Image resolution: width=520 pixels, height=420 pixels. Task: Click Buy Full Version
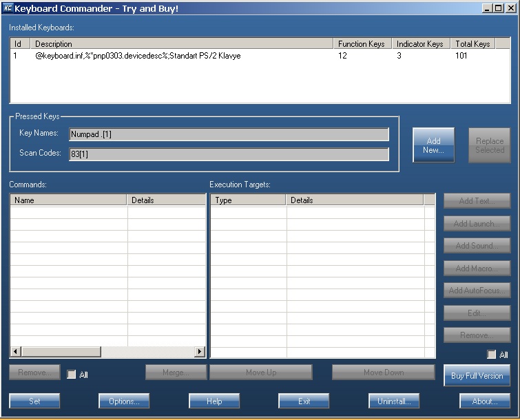(x=477, y=375)
